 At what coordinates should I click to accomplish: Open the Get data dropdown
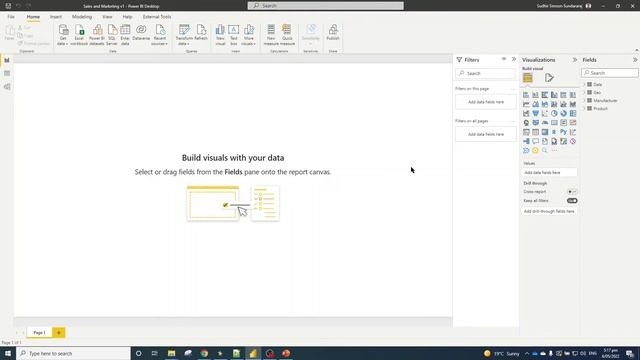pos(62,35)
